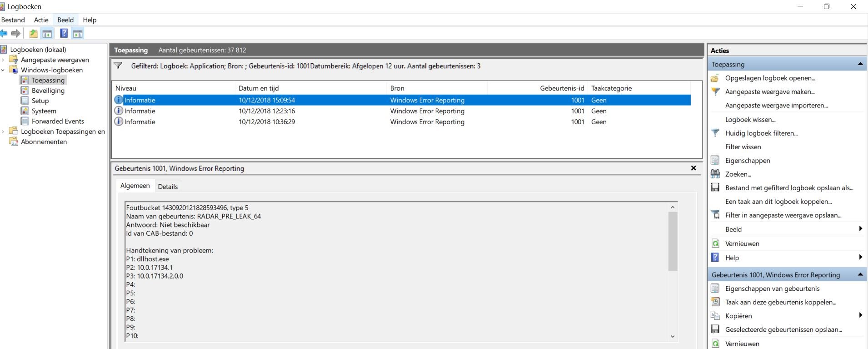Image resolution: width=868 pixels, height=349 pixels.
Task: Open the Actie menu
Action: 41,20
